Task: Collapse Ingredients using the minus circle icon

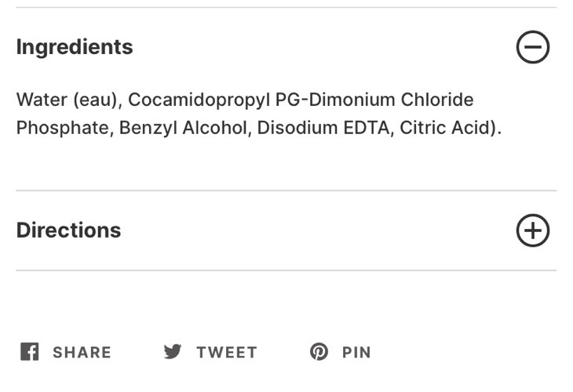Action: (x=533, y=48)
